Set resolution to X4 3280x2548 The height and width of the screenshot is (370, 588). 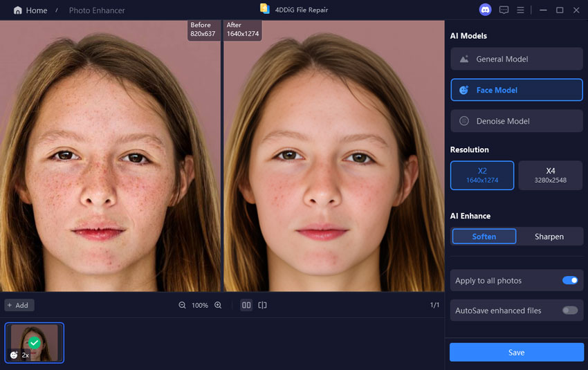click(550, 175)
